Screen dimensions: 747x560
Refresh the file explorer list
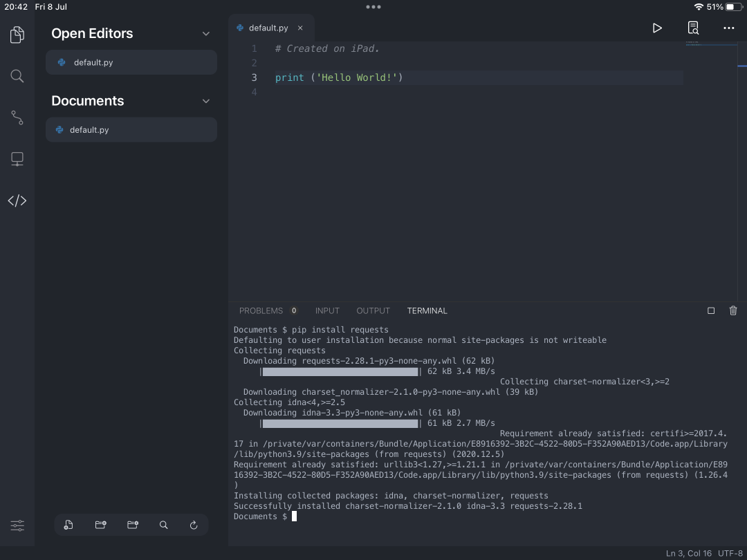pos(194,525)
